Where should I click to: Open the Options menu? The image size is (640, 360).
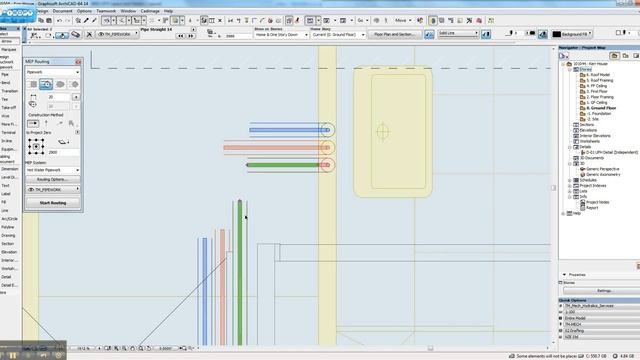84,11
